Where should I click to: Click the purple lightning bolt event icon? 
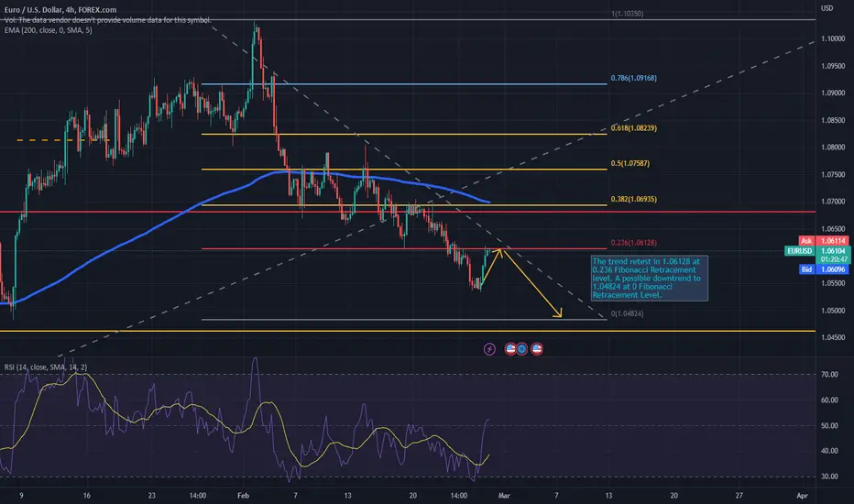(x=489, y=349)
